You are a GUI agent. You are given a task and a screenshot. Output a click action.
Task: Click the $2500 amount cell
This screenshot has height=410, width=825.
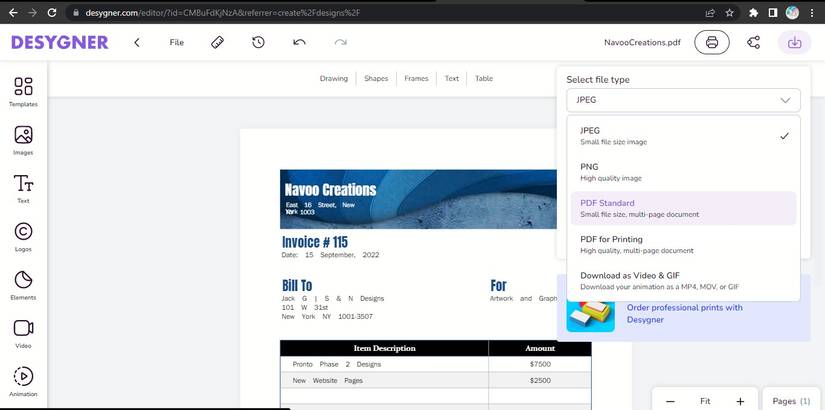540,380
